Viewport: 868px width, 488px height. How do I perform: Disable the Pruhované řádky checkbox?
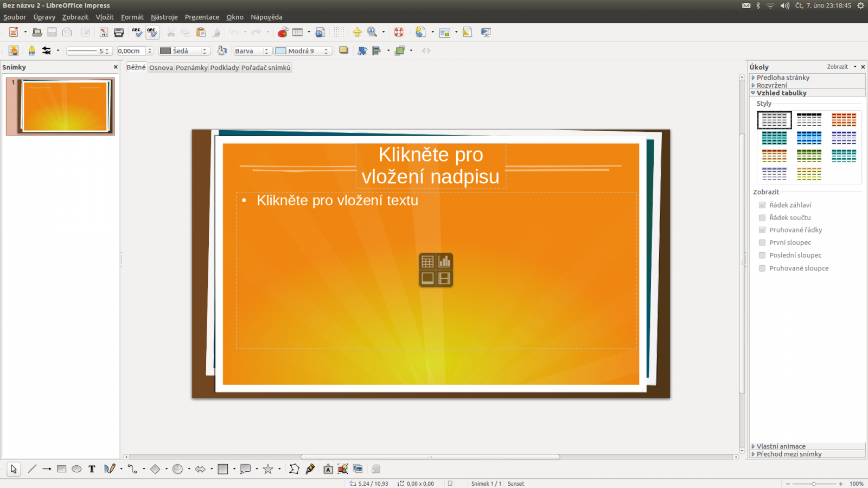coord(762,230)
